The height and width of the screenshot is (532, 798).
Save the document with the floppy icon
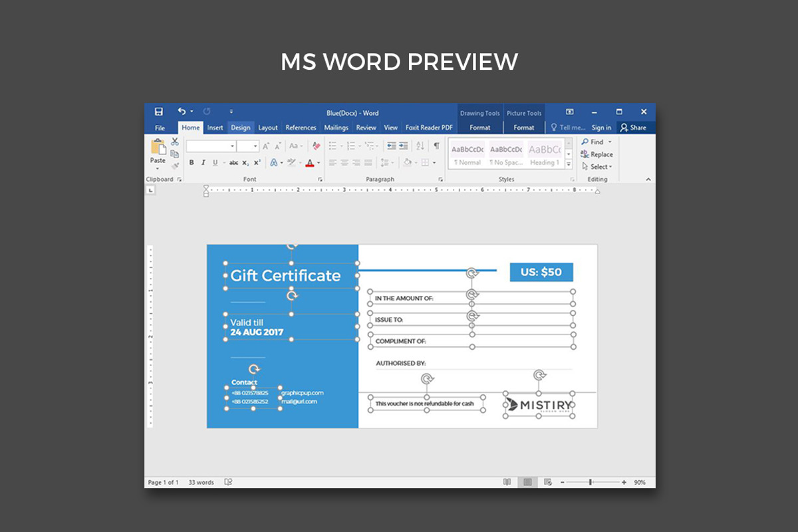159,112
